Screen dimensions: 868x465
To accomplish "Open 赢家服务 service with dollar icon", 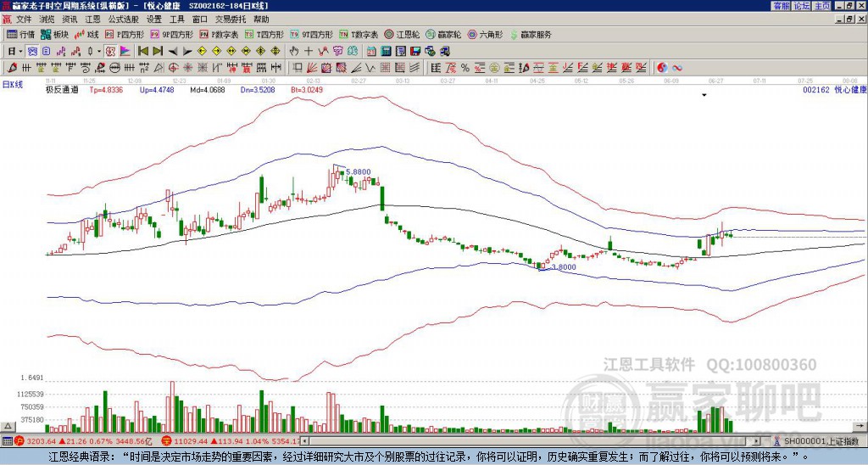I will click(531, 34).
